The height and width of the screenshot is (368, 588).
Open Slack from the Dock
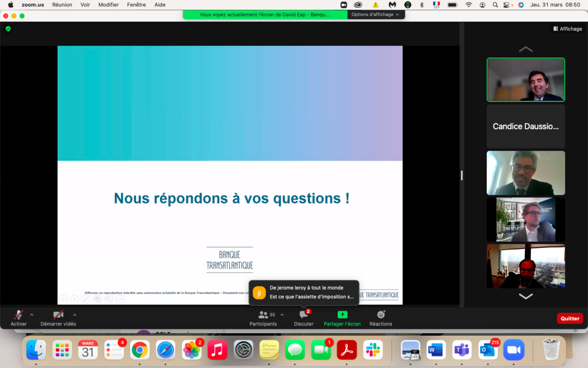(x=373, y=350)
